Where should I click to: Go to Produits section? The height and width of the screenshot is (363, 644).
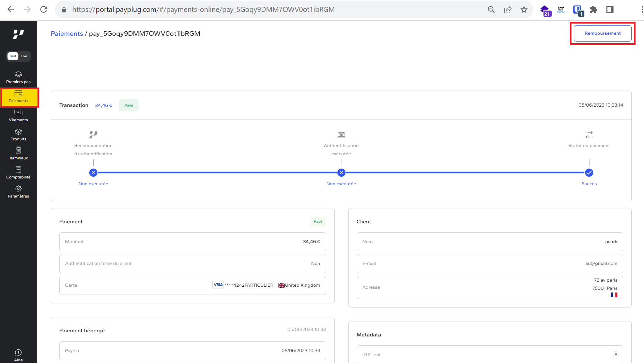tap(18, 135)
